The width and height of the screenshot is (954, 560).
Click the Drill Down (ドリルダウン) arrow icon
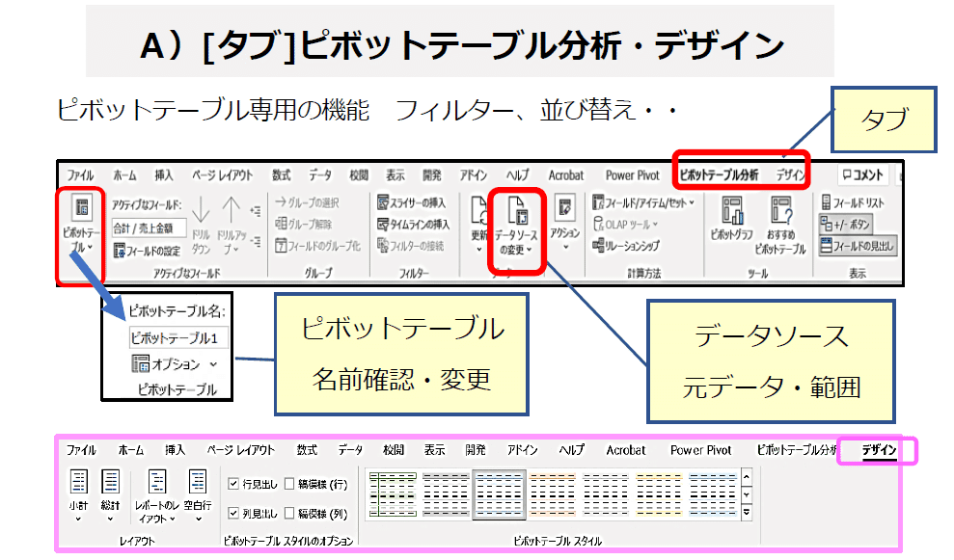(201, 210)
